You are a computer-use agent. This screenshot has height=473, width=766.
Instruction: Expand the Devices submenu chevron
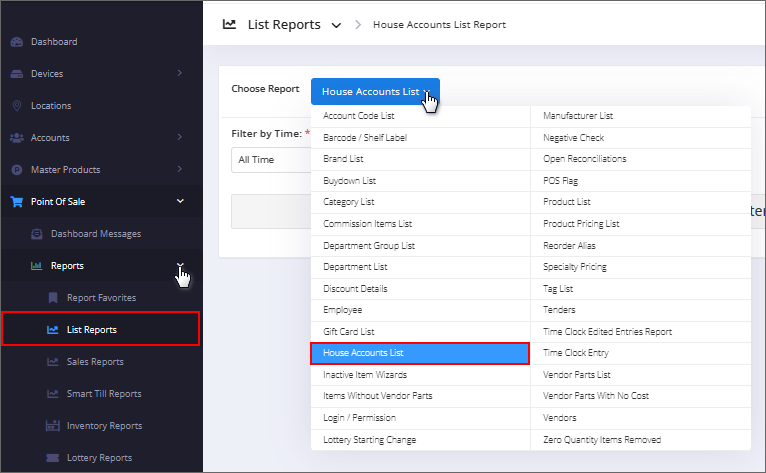pos(179,73)
